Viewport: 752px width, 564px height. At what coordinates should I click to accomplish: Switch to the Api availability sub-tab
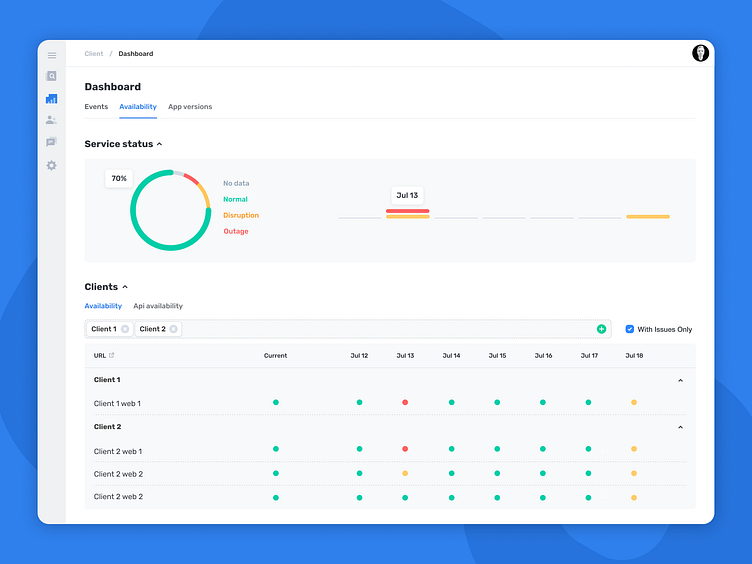point(158,306)
